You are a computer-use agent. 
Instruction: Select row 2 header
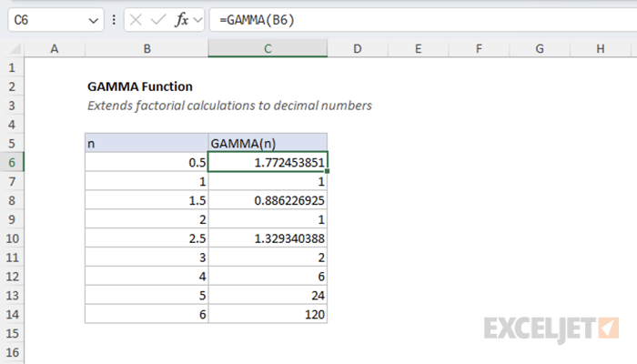12,86
